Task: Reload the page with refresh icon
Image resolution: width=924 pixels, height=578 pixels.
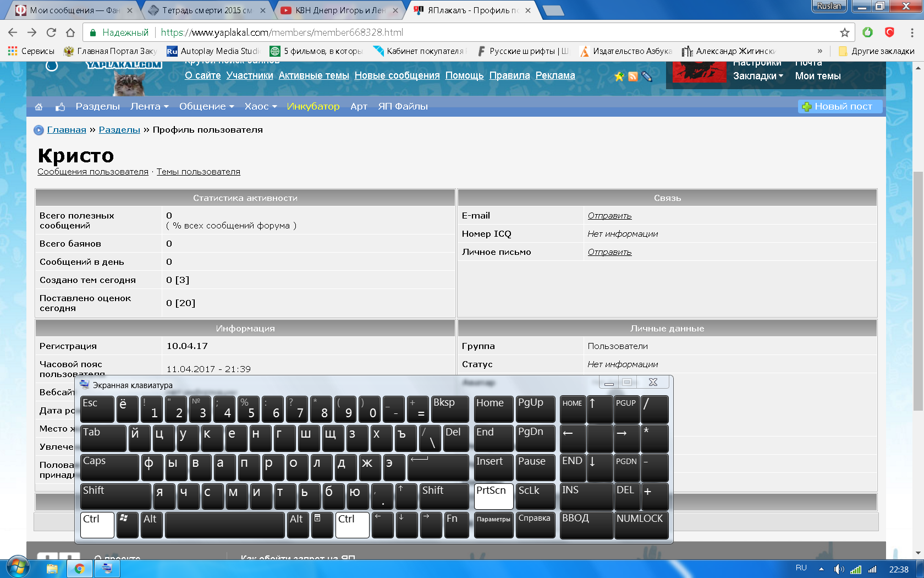Action: click(x=51, y=32)
